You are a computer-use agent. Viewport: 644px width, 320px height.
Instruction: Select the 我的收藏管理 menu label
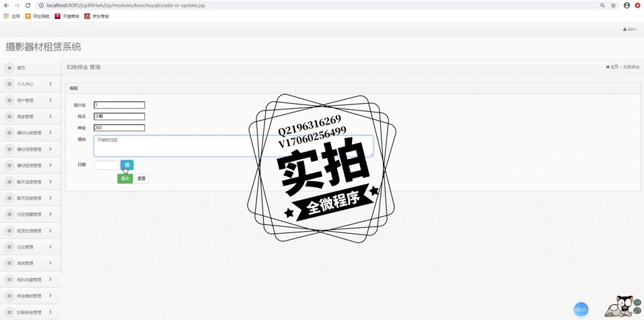(29, 280)
